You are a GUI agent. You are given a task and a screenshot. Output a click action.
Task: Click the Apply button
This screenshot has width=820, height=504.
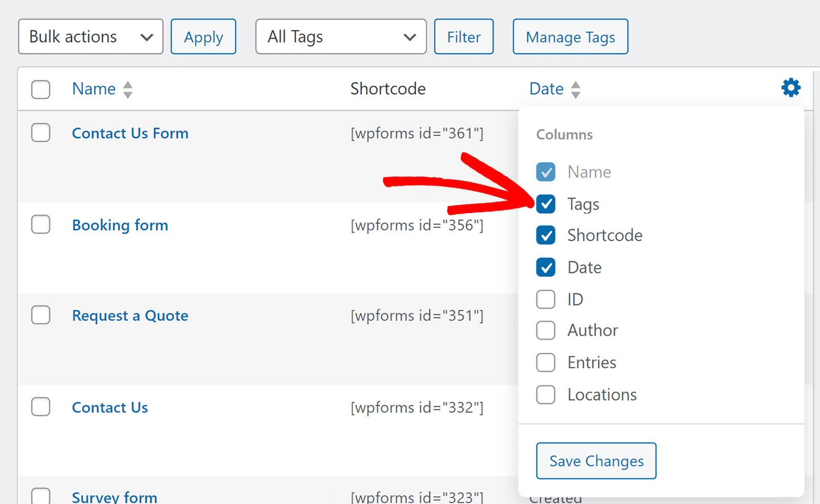(x=203, y=36)
